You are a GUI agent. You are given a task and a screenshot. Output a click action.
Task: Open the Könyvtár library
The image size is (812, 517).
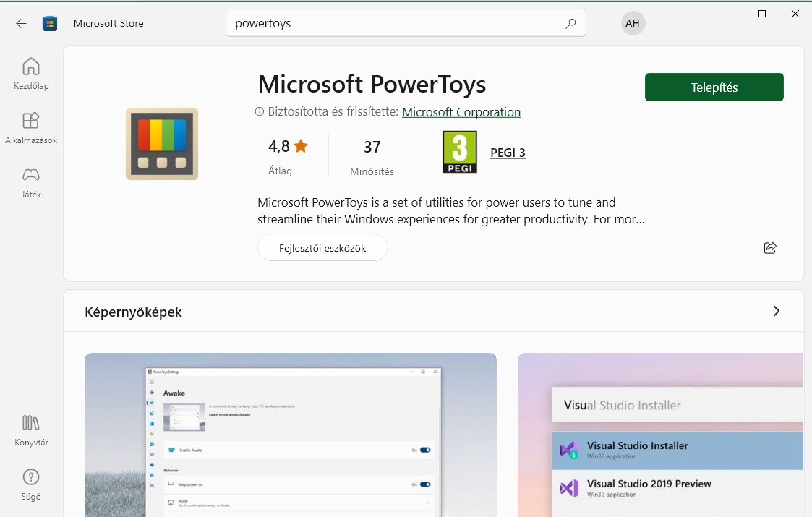pos(31,430)
